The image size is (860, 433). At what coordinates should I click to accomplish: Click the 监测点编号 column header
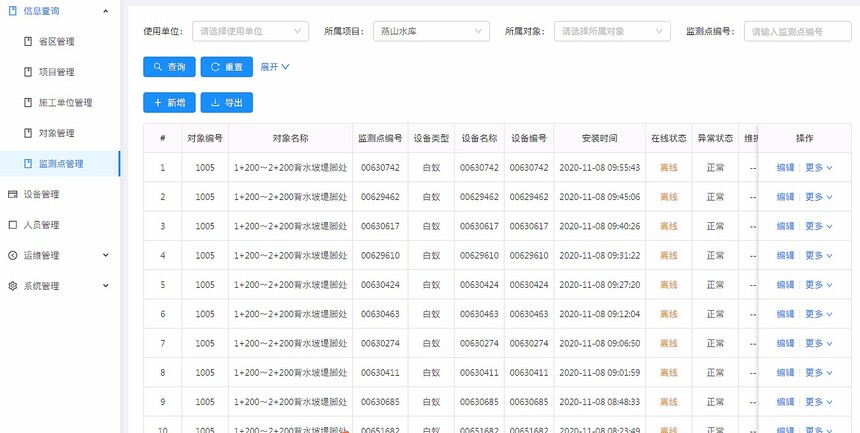click(380, 138)
